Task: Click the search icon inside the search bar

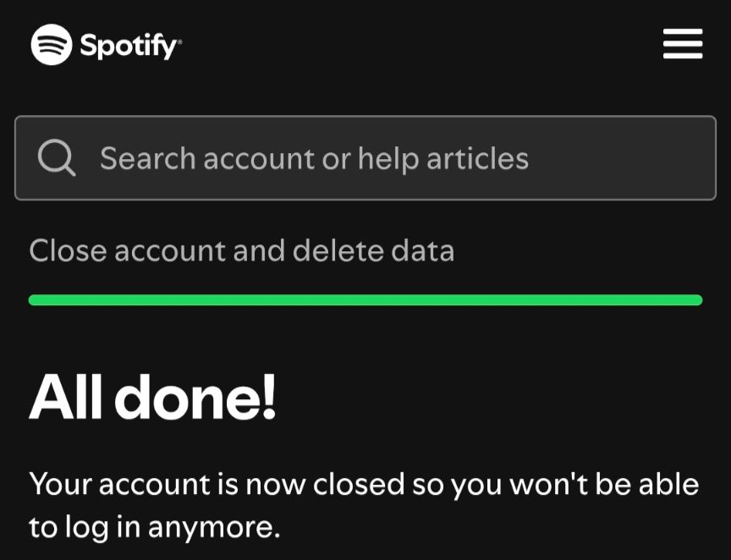Action: (55, 157)
